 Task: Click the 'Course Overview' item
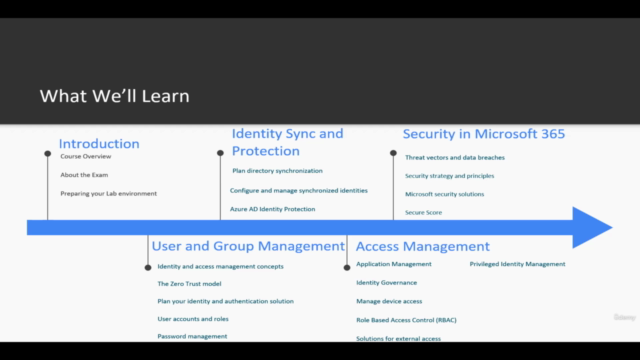[86, 156]
